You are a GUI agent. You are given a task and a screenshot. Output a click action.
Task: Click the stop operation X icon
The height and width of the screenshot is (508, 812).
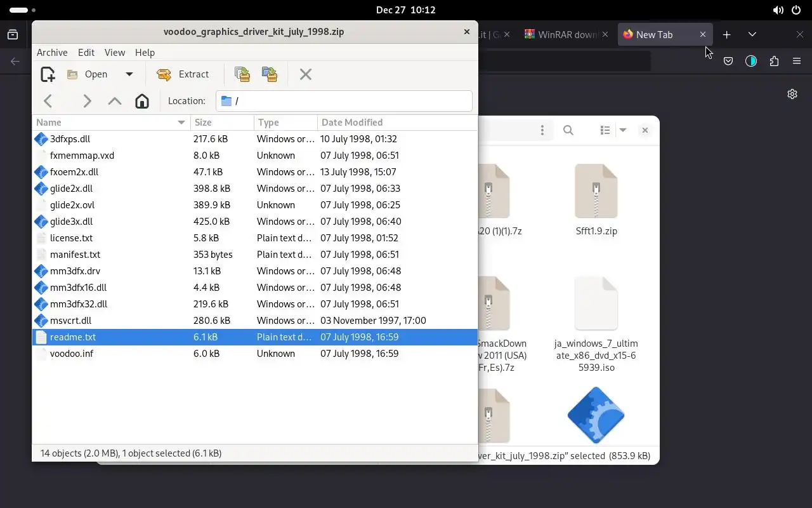(x=306, y=74)
